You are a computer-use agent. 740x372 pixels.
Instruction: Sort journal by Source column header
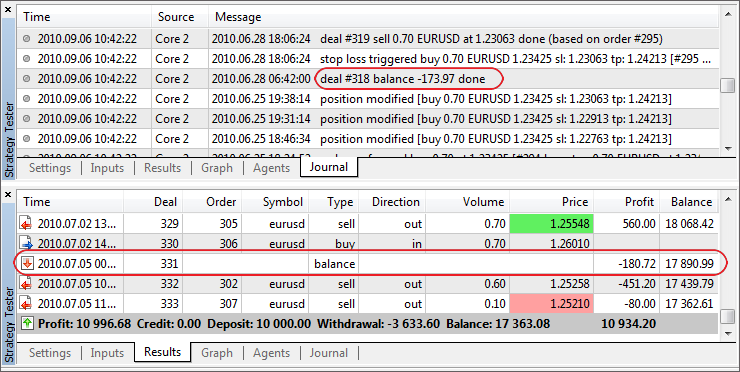click(x=180, y=17)
